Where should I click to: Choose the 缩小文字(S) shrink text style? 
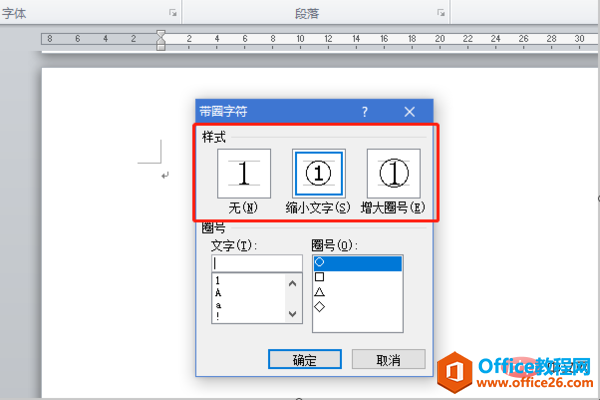click(x=317, y=175)
